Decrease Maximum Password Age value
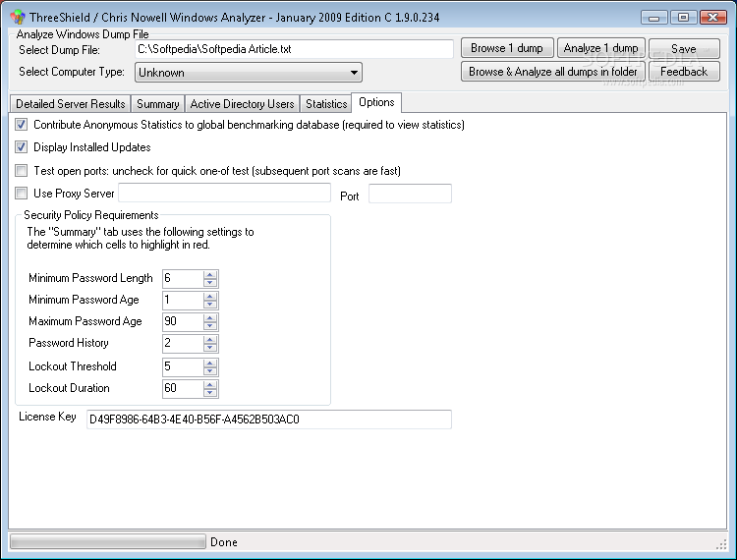 [x=210, y=325]
